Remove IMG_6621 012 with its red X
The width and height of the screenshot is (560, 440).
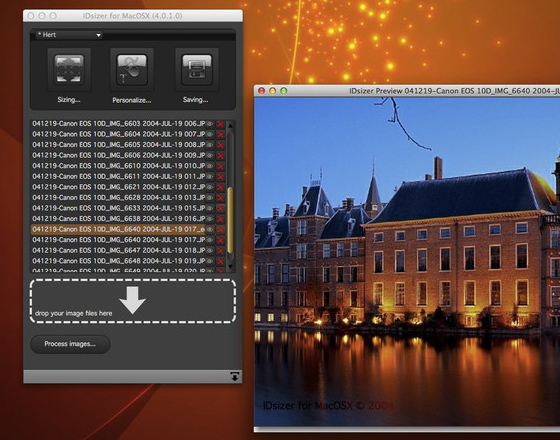pos(220,187)
